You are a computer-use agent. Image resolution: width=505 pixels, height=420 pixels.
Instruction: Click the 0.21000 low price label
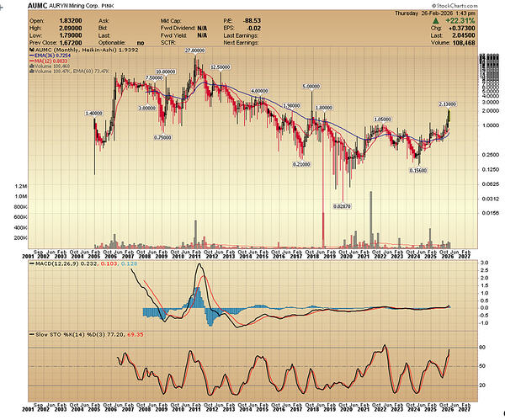point(301,164)
